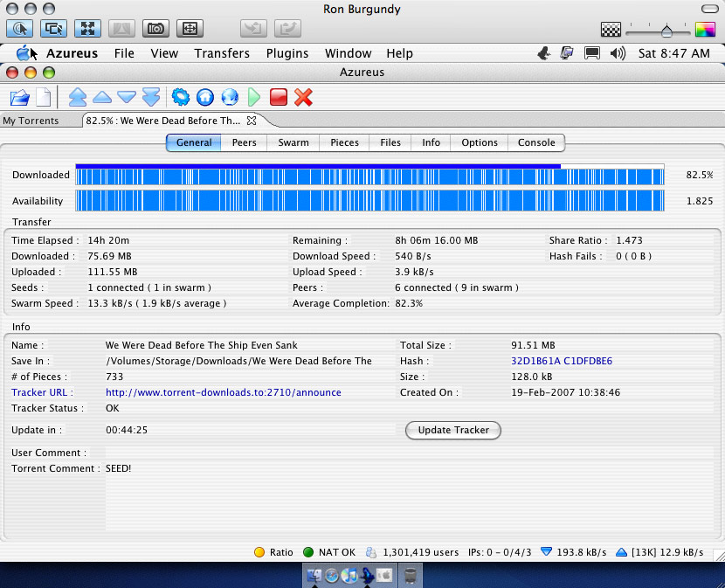This screenshot has width=725, height=588.
Task: Click the Downloaded pieces progress bar
Action: (369, 175)
